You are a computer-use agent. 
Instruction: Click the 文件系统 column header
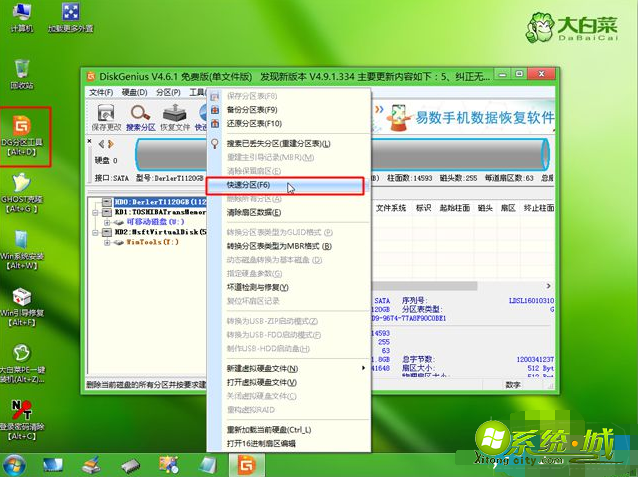click(391, 208)
